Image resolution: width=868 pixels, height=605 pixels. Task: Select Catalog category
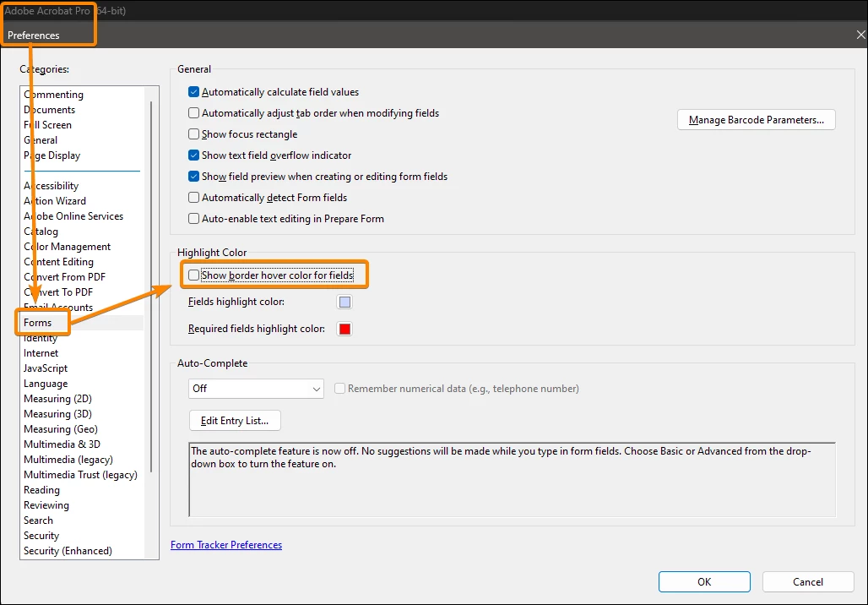click(41, 231)
